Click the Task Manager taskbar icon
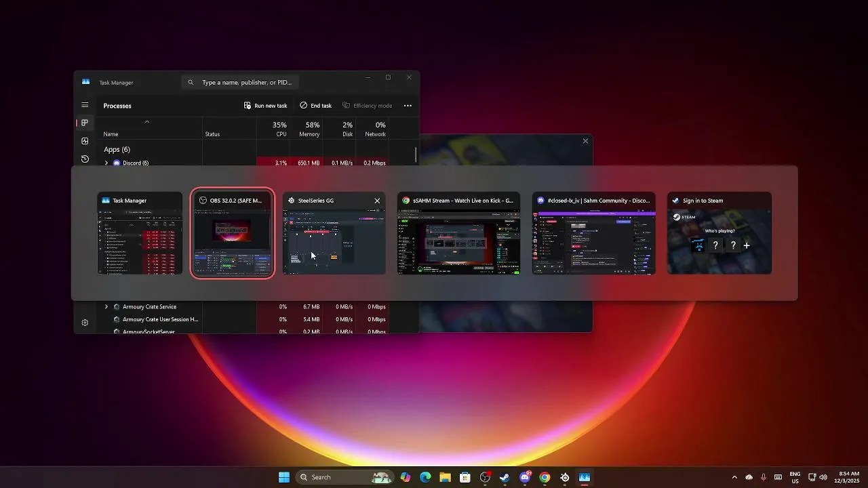This screenshot has height=488, width=868. tap(585, 477)
